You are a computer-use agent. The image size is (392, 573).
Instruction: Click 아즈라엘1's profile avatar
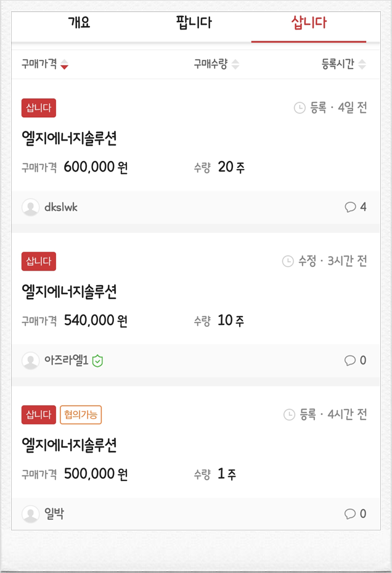[31, 361]
